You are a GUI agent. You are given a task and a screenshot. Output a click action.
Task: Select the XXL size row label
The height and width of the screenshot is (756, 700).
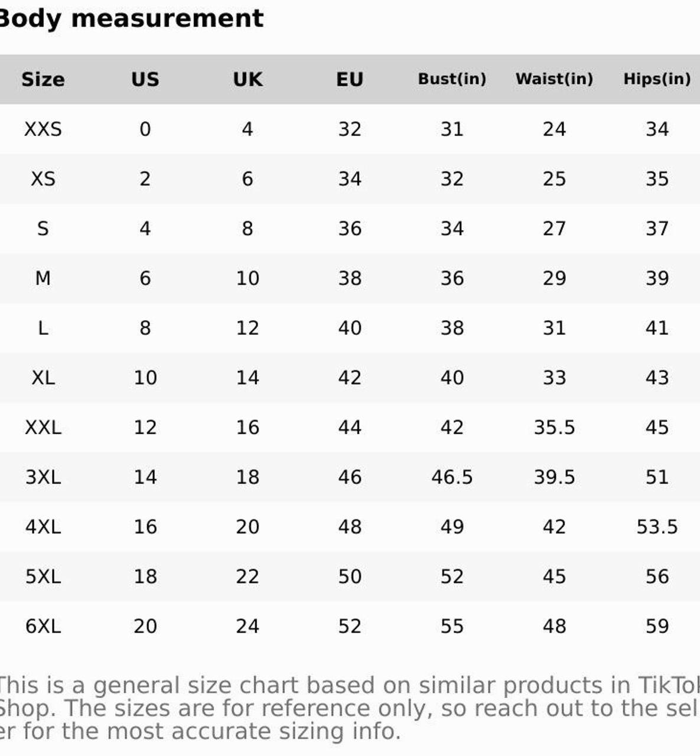[x=43, y=427]
